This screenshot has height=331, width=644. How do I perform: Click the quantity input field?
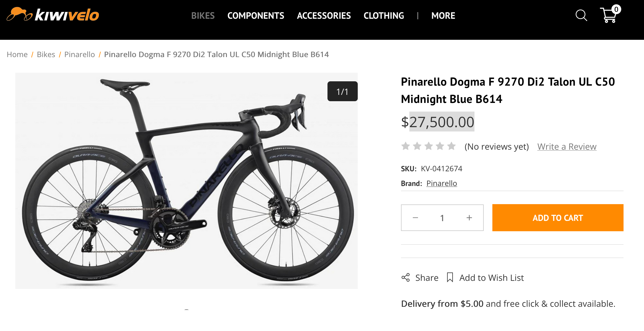[x=442, y=218]
